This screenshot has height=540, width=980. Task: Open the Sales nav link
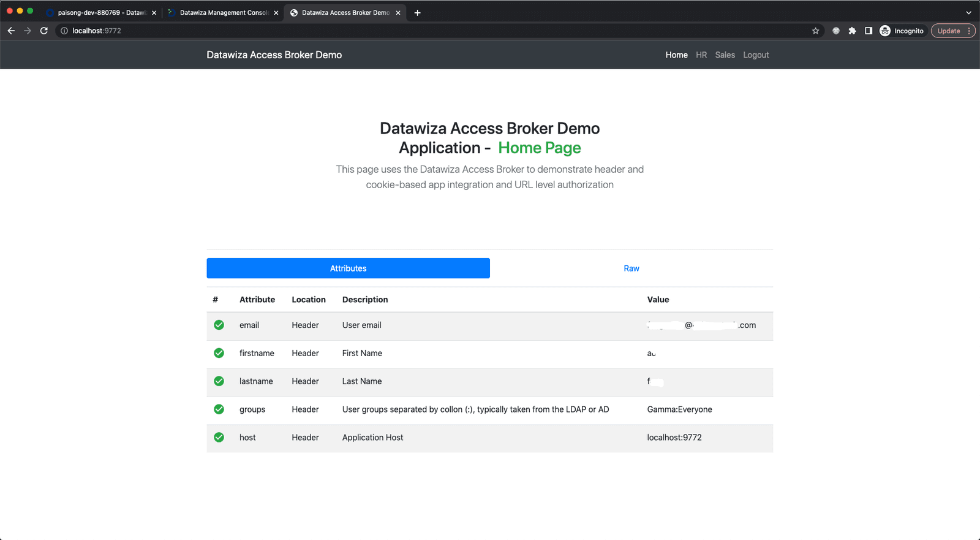pos(725,55)
